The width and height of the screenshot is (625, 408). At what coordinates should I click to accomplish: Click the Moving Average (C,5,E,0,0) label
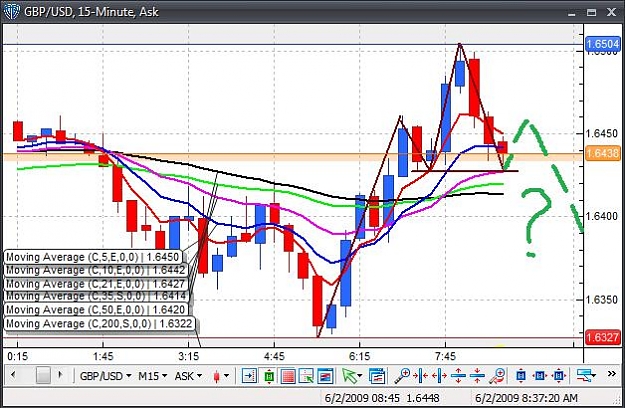[x=92, y=257]
